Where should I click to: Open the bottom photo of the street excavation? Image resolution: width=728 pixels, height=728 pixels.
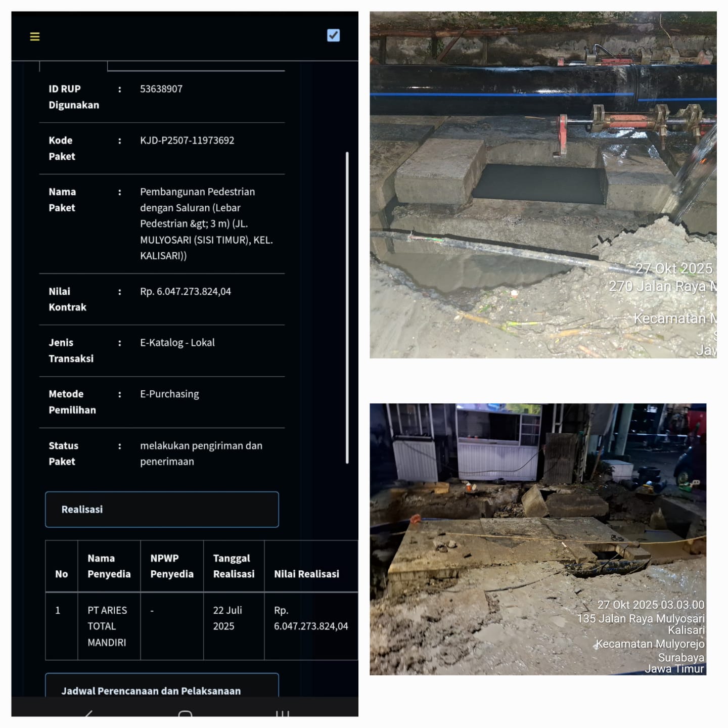point(538,539)
